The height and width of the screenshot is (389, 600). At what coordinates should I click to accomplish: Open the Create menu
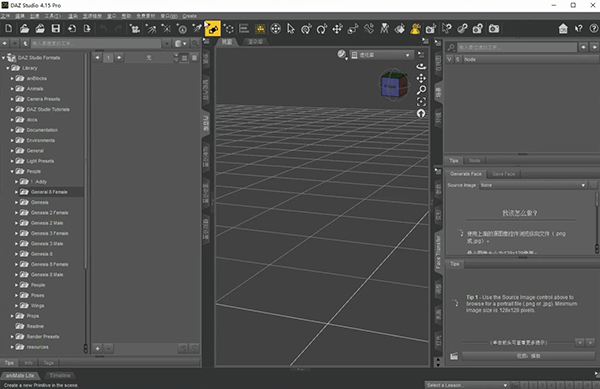(x=189, y=16)
